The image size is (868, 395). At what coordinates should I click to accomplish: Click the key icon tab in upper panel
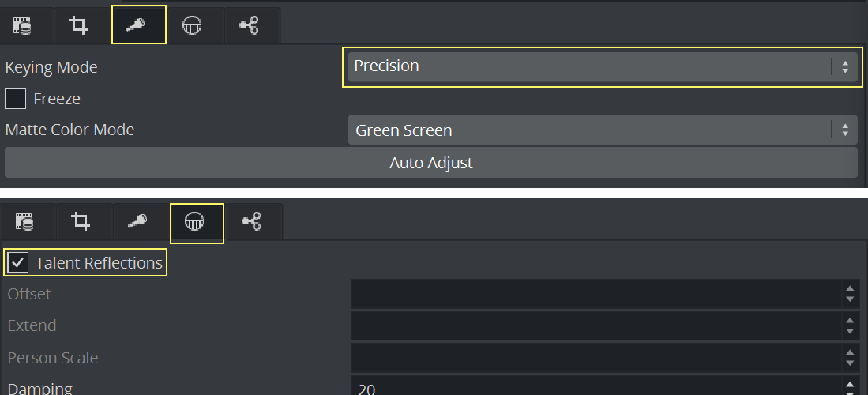pyautogui.click(x=138, y=24)
